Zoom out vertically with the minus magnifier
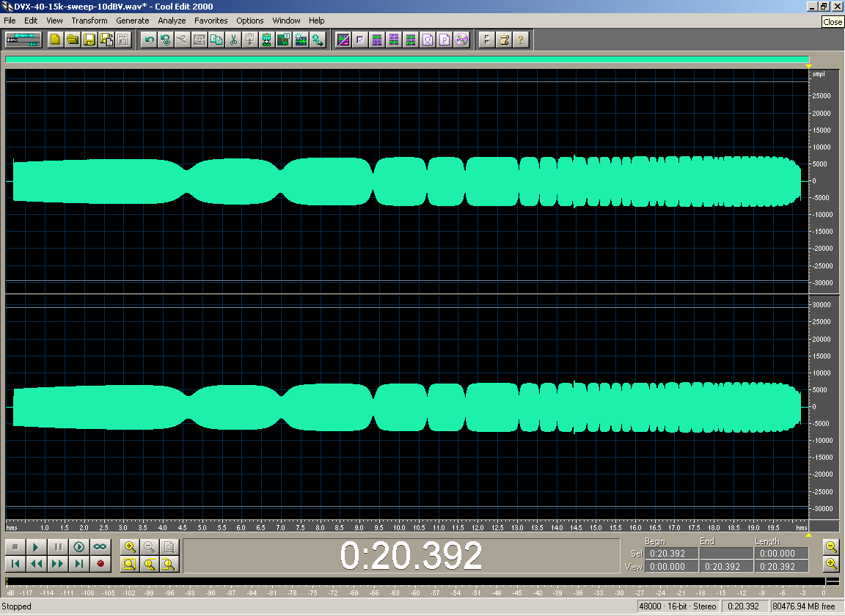845x616 pixels. (832, 547)
